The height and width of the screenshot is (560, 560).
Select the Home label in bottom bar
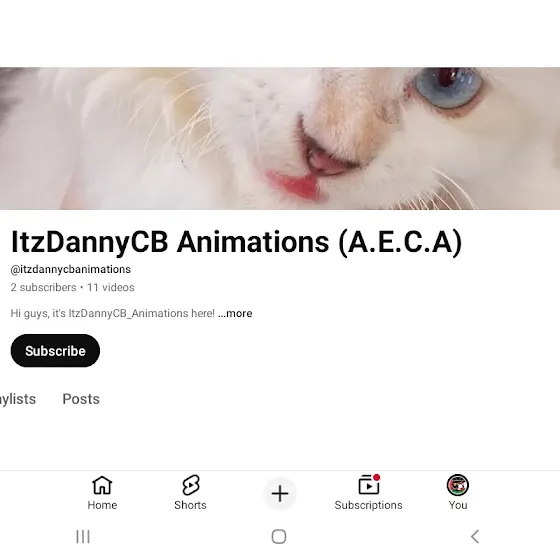coord(102,505)
